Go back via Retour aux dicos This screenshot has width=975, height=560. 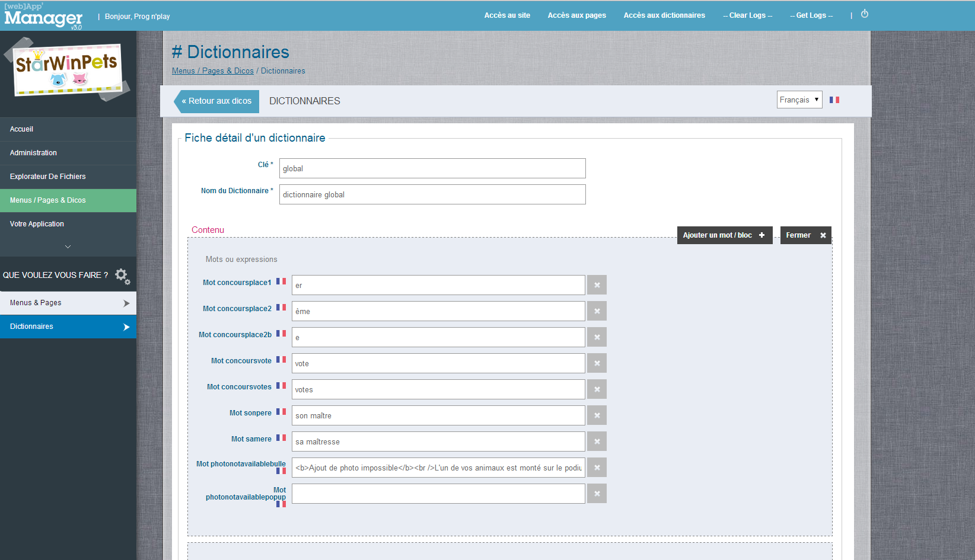(x=217, y=101)
